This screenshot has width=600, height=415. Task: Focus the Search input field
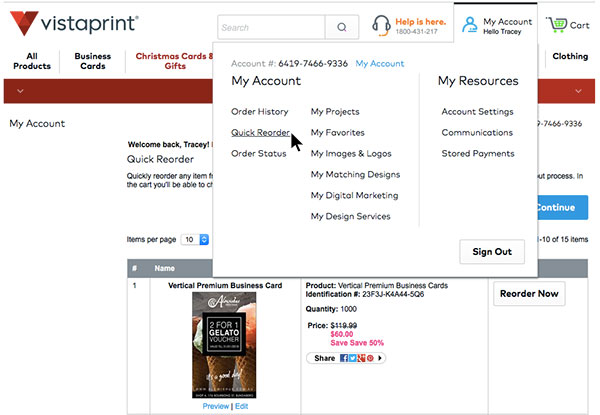[271, 27]
